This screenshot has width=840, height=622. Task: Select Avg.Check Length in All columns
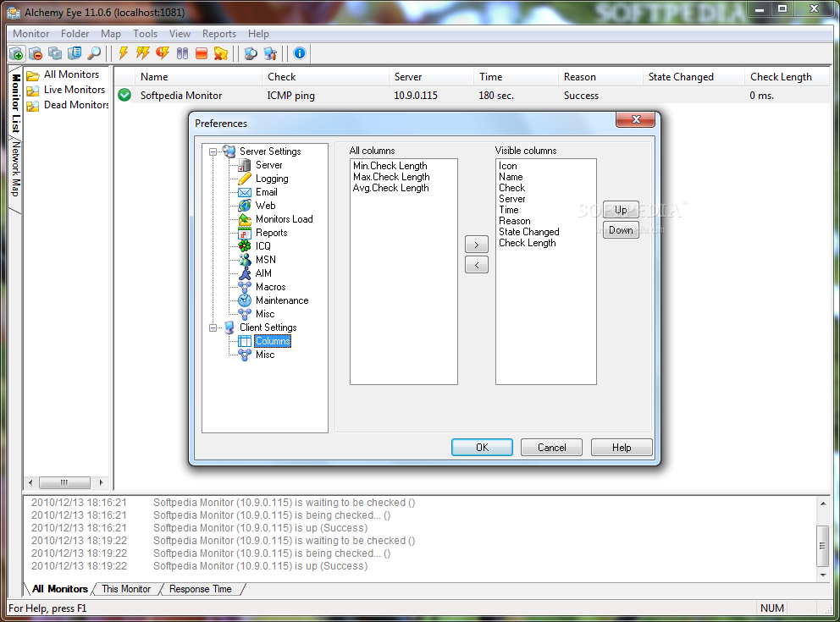coord(390,188)
